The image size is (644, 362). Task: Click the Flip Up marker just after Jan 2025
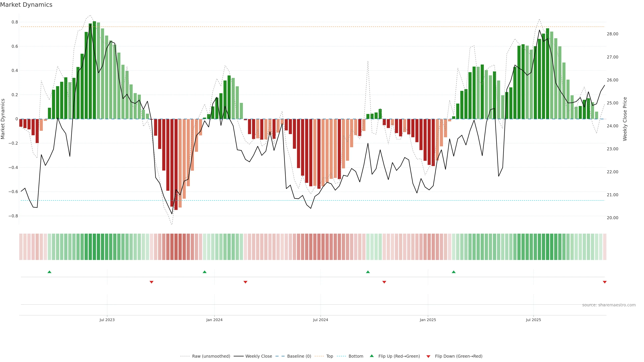(453, 272)
